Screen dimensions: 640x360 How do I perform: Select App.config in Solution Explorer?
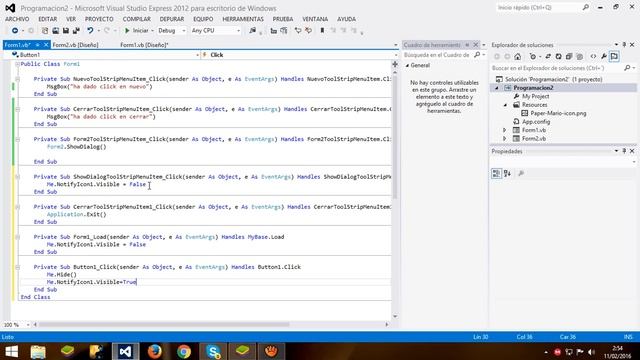click(536, 122)
